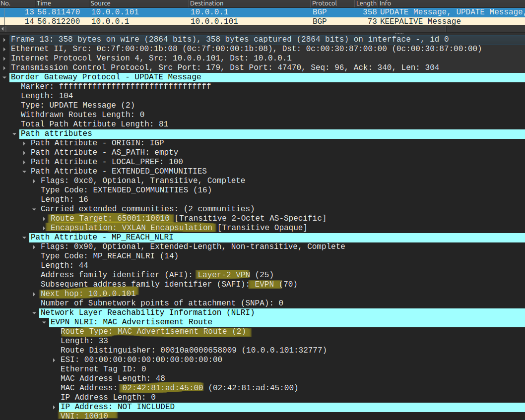The width and height of the screenshot is (525, 420).
Task: Expand the ESI row
Action: pos(54,360)
